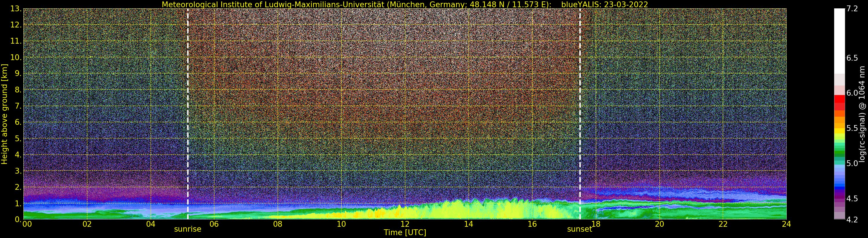Click the '7.' height tick label
This screenshot has height=238, width=868.
18,106
